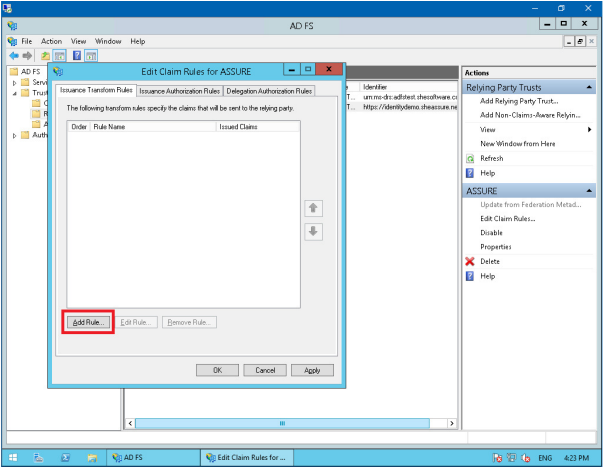Image resolution: width=604 pixels, height=469 pixels.
Task: Click the move rule up arrow button
Action: tap(313, 208)
